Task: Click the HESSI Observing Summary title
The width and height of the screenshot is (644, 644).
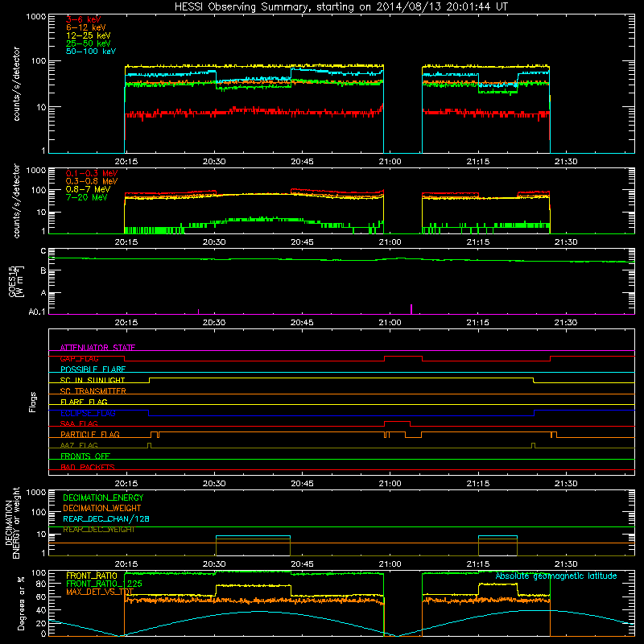Action: pos(341,7)
